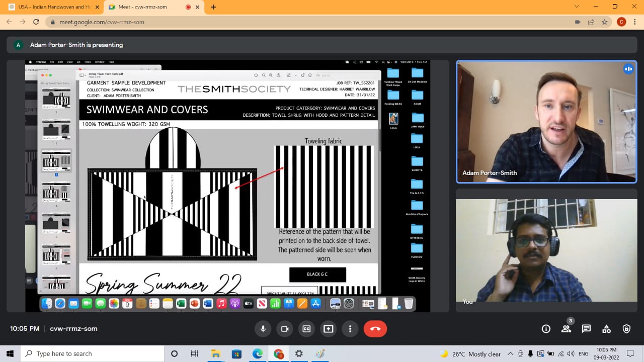The image size is (644, 362).
Task: Open Chrome's customize and control menu
Action: tap(635, 22)
